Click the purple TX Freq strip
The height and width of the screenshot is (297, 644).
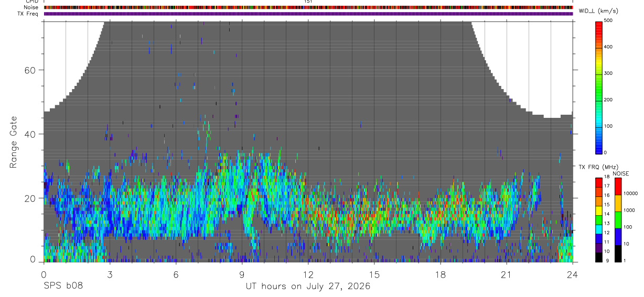click(308, 14)
